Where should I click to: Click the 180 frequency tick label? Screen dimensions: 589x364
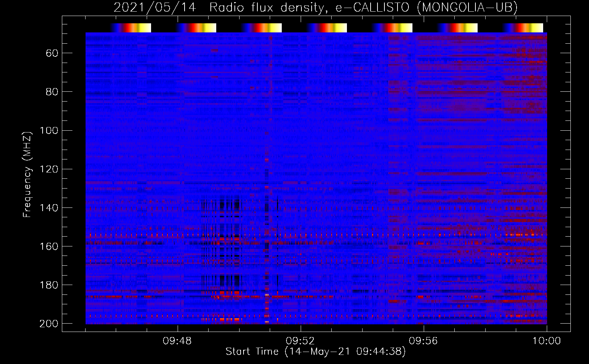[49, 285]
